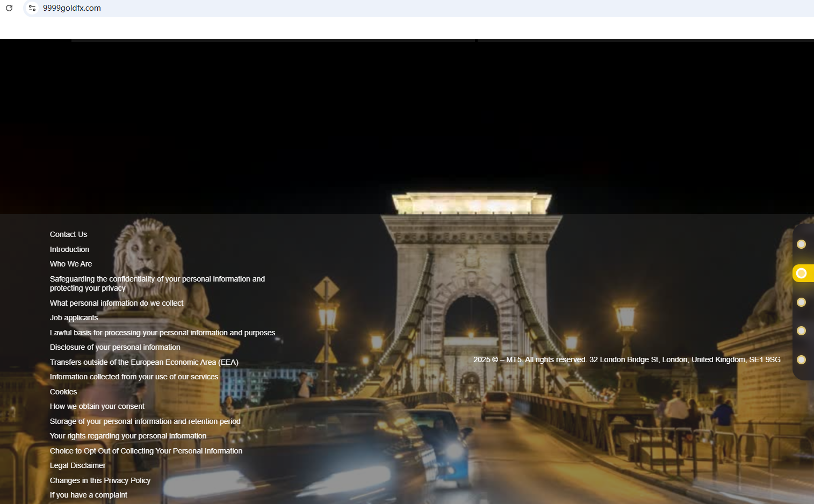This screenshot has height=504, width=814.
Task: Open the Who We Are link
Action: [x=71, y=264]
